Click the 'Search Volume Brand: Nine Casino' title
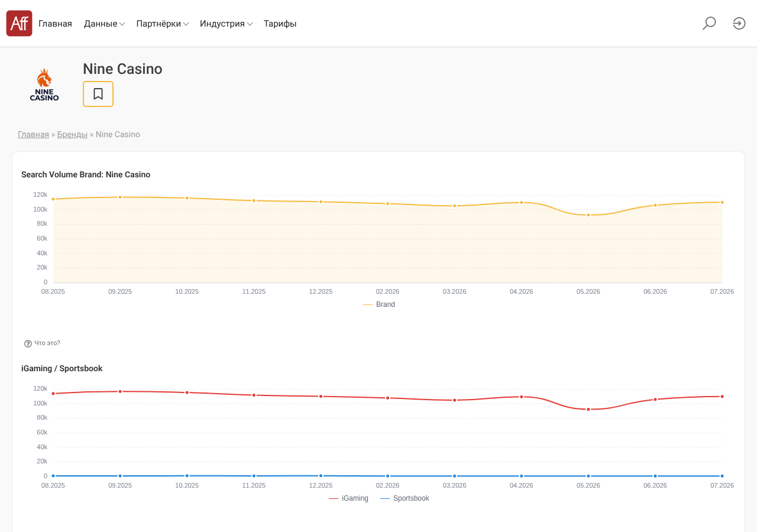This screenshot has height=532, width=757. 86,175
